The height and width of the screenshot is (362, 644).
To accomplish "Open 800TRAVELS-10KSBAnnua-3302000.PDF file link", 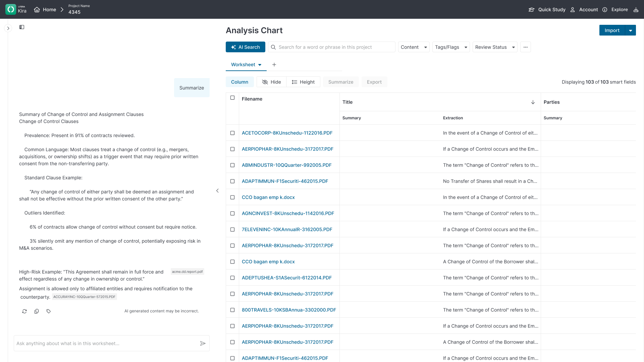I will tap(289, 310).
